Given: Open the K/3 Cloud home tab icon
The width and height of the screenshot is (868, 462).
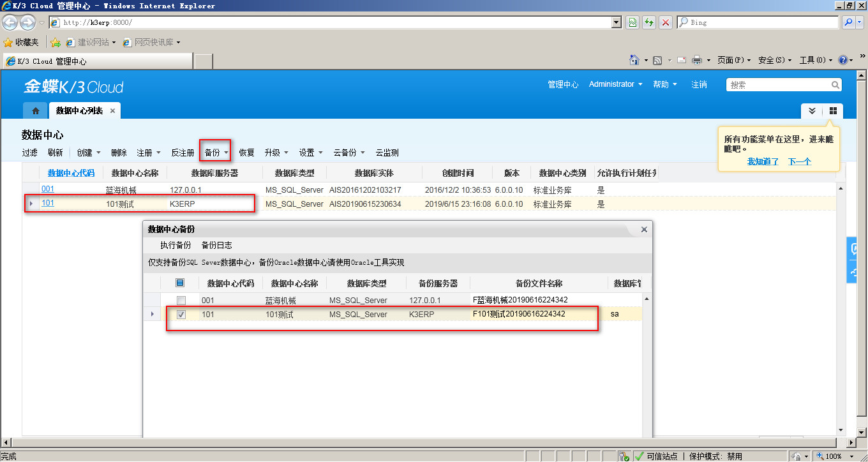Looking at the screenshot, I should 35,110.
